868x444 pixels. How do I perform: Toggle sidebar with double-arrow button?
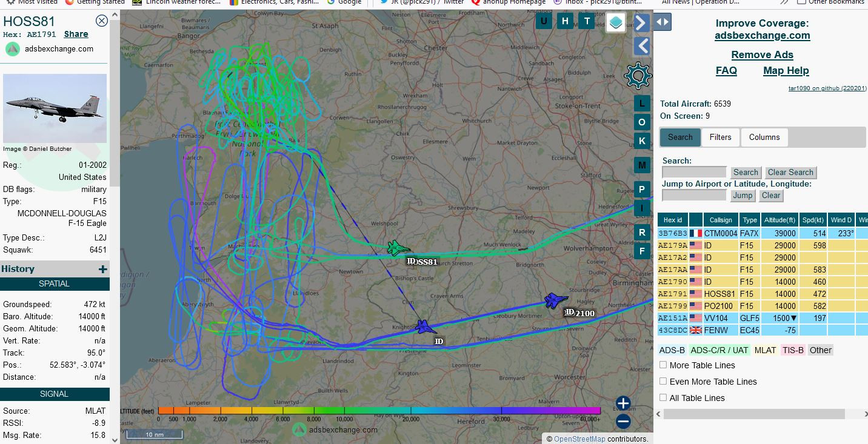tap(662, 22)
